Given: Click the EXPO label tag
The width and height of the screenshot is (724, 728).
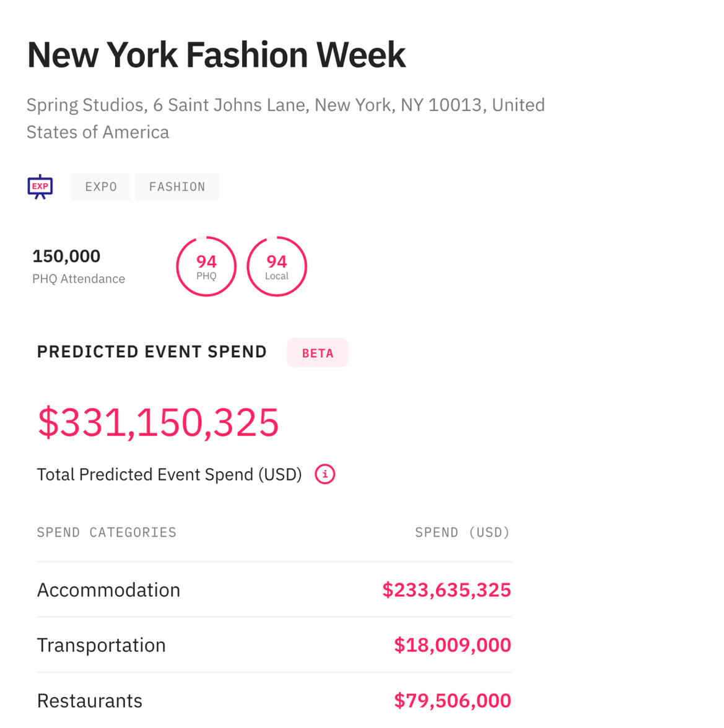Looking at the screenshot, I should coord(101,186).
